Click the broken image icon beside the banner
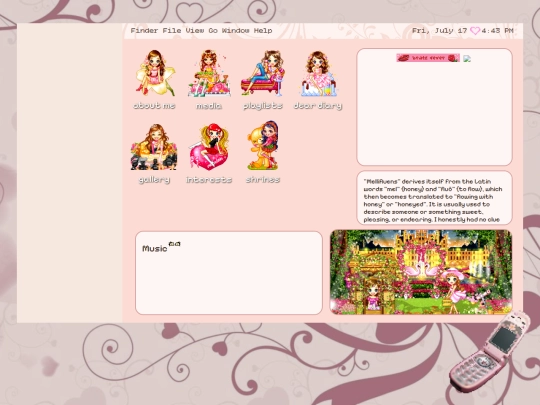The height and width of the screenshot is (405, 540). point(467,59)
